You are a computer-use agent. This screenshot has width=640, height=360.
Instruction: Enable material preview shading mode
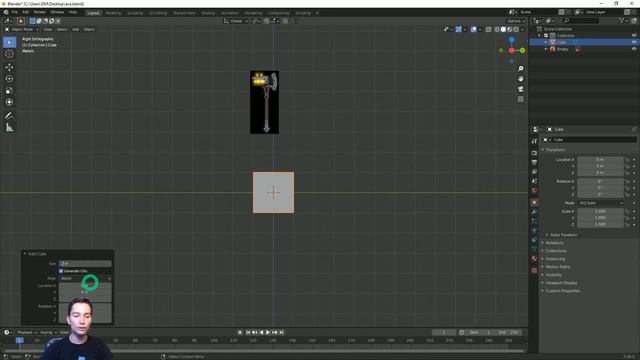(x=510, y=29)
